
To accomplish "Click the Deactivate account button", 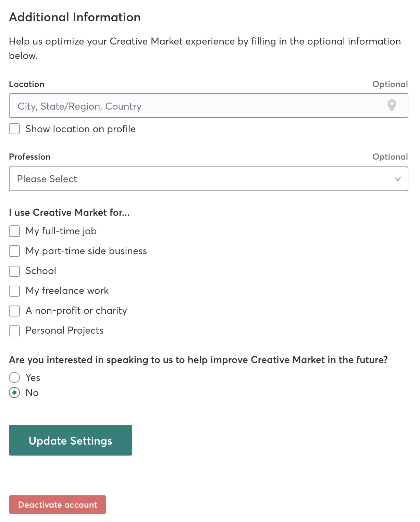I will pyautogui.click(x=58, y=505).
